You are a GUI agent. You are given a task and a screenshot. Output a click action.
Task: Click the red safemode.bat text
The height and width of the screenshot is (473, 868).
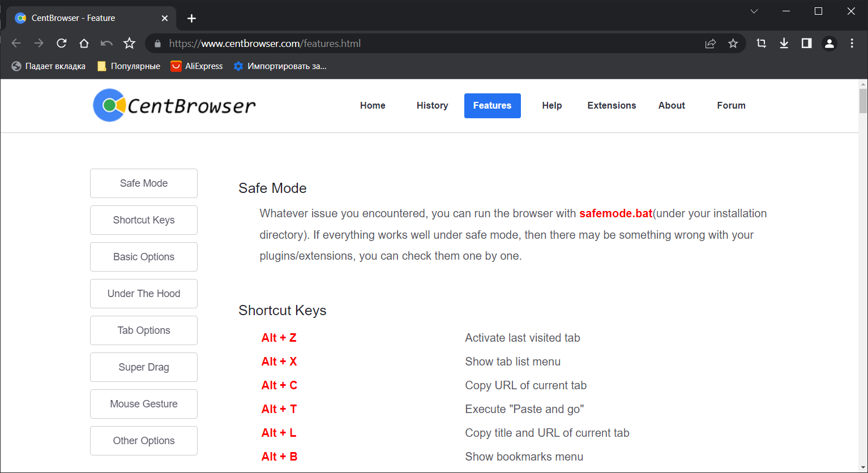(x=616, y=214)
